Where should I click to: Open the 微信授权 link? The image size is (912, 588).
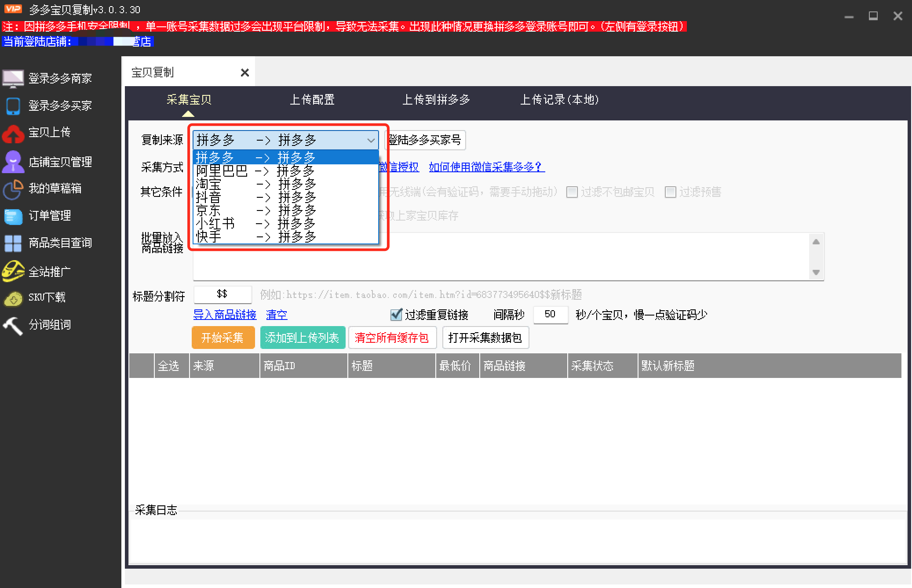399,167
